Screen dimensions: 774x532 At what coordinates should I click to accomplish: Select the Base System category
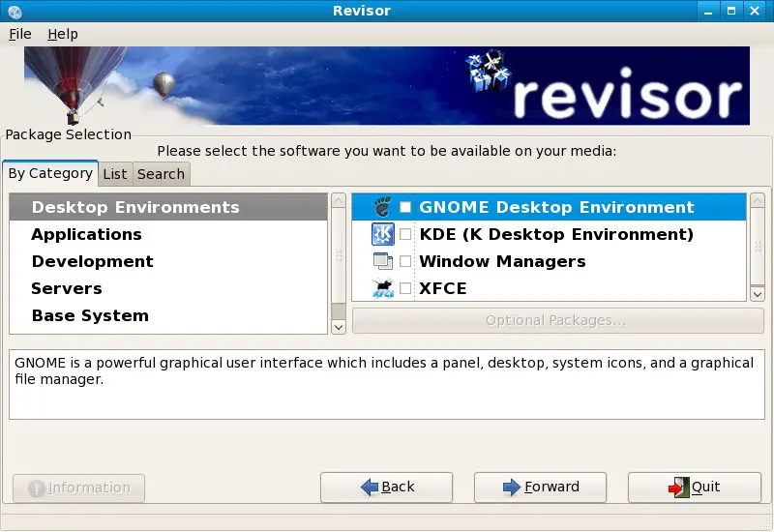[x=168, y=315]
